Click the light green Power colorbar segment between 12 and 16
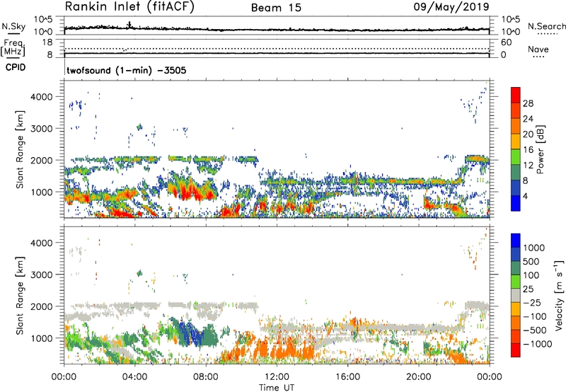 click(516, 157)
